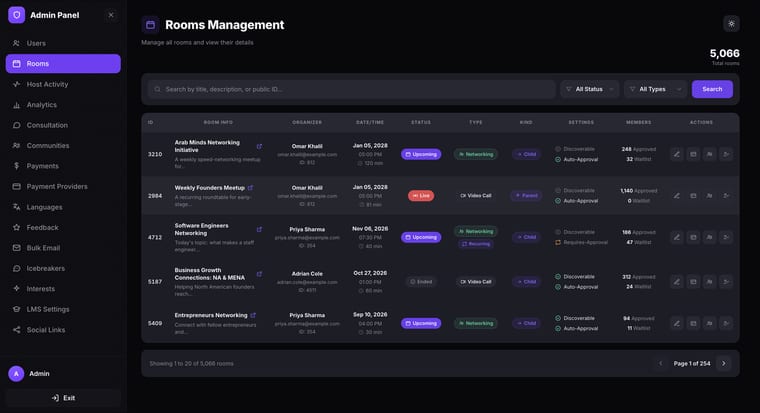Viewport: 760px width, 413px height.
Task: Click the Exit button
Action: (63, 398)
